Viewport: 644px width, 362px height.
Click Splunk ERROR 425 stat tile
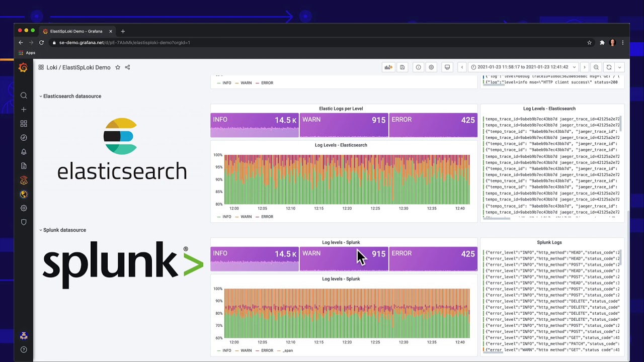pyautogui.click(x=433, y=259)
